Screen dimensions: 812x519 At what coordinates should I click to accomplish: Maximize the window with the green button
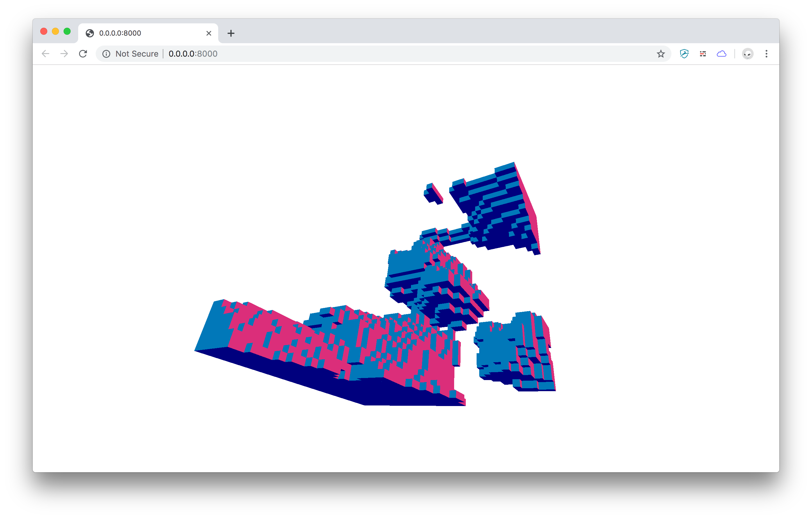pyautogui.click(x=67, y=32)
